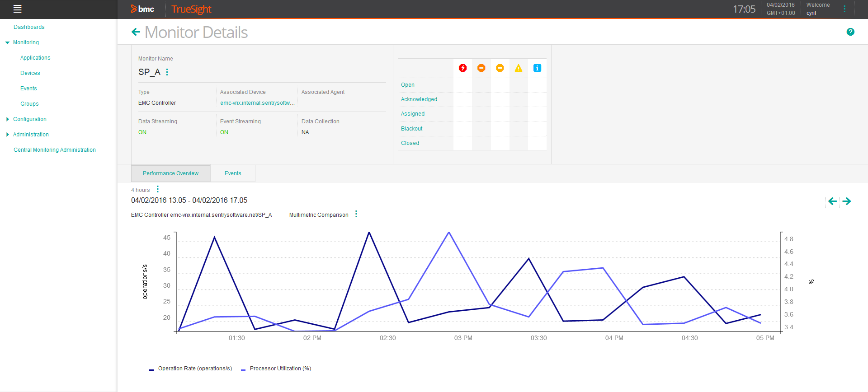Click the TrueSight product title
Image resolution: width=868 pixels, height=392 pixels.
point(191,9)
